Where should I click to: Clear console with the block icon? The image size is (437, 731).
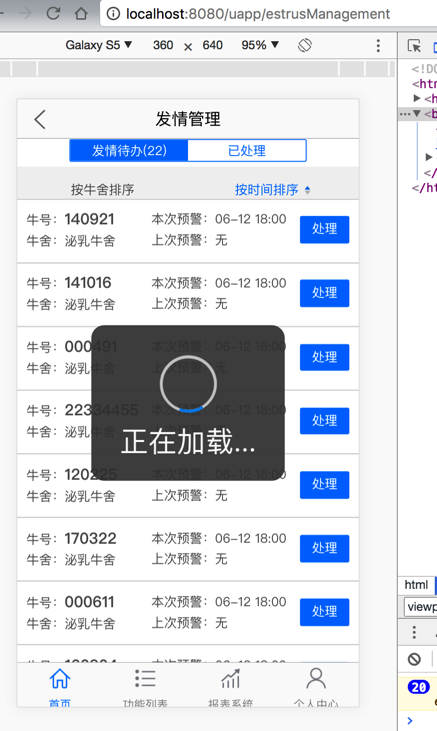coord(414,659)
